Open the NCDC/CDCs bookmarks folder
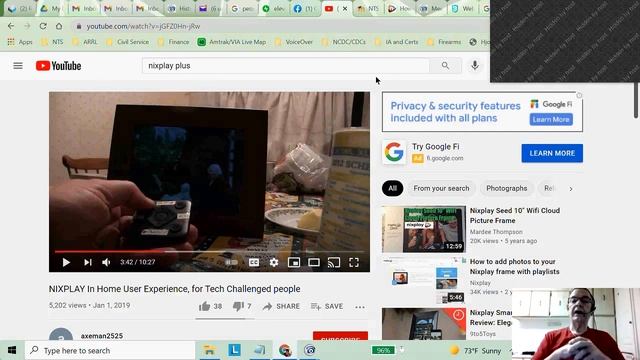This screenshot has width=640, height=360. pyautogui.click(x=344, y=42)
